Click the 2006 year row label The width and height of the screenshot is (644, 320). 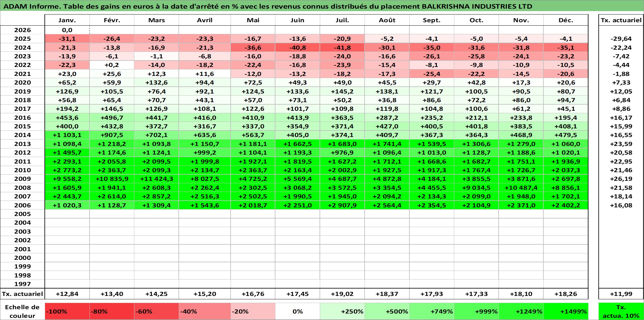pyautogui.click(x=23, y=205)
